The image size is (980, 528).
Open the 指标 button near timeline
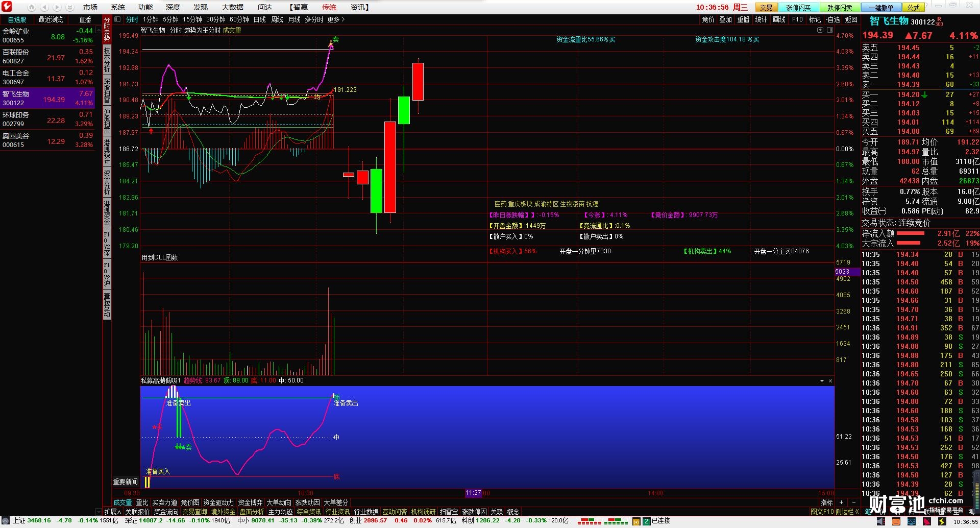click(x=826, y=502)
